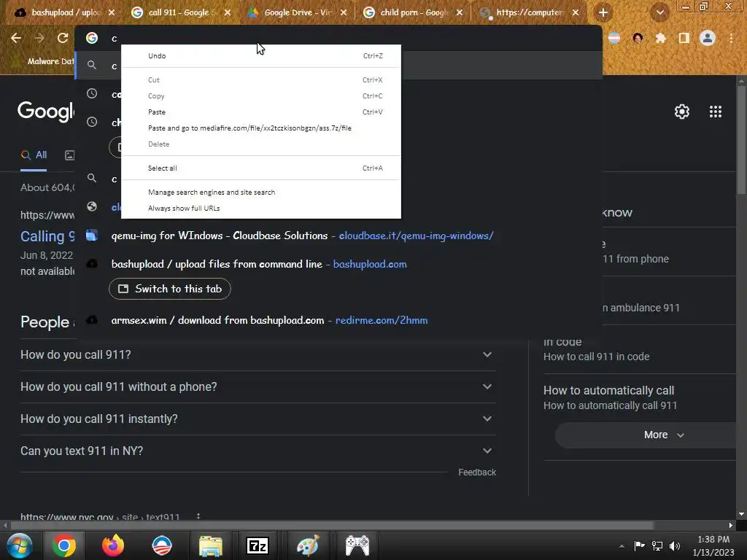
Task: Click the scroll down arrow at page right
Action: (741, 514)
